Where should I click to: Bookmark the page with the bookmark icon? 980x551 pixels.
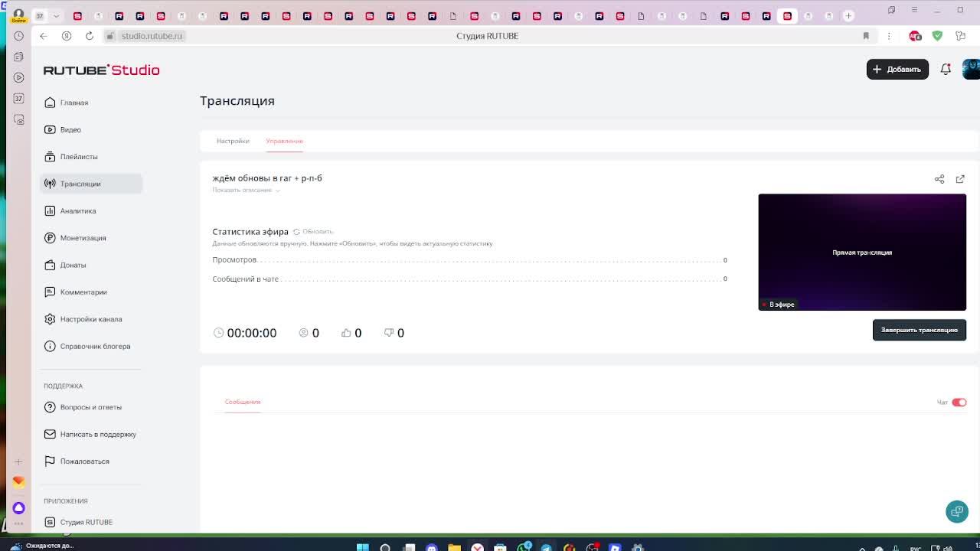866,36
